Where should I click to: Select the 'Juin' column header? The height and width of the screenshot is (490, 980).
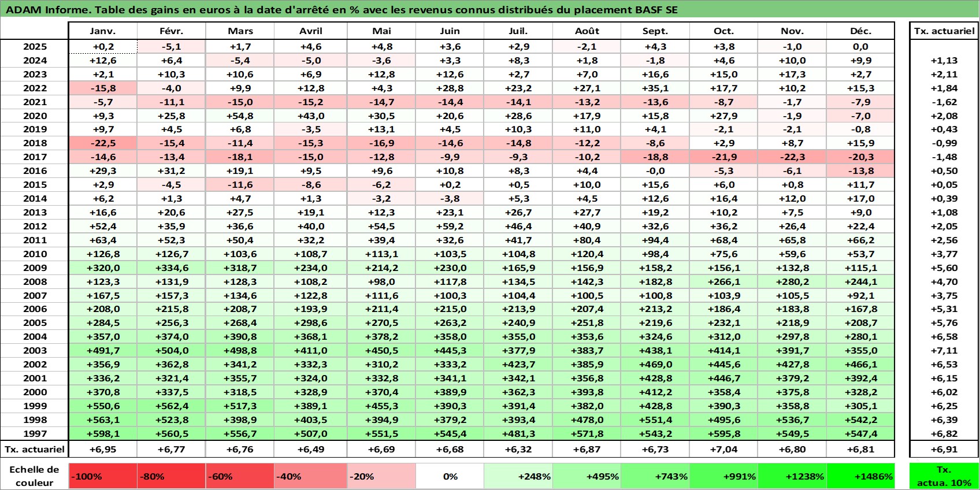click(x=450, y=31)
